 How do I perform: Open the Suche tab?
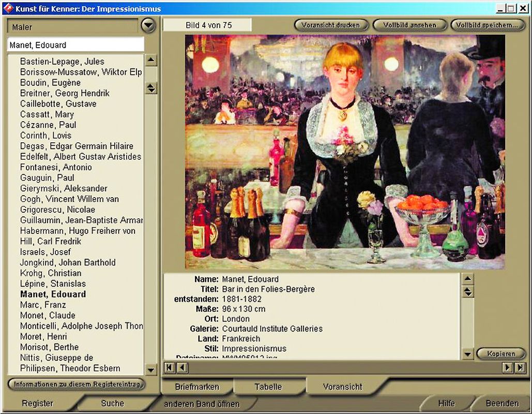[112, 403]
